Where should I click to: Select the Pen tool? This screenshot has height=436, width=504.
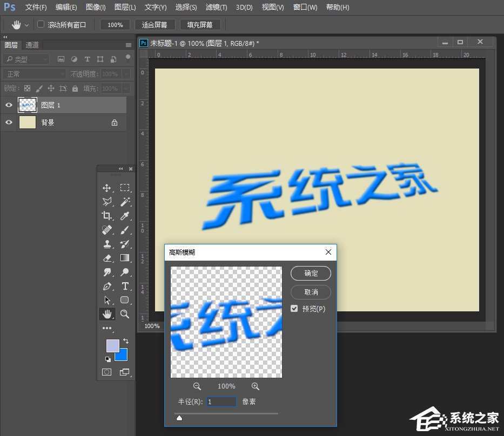(x=106, y=285)
